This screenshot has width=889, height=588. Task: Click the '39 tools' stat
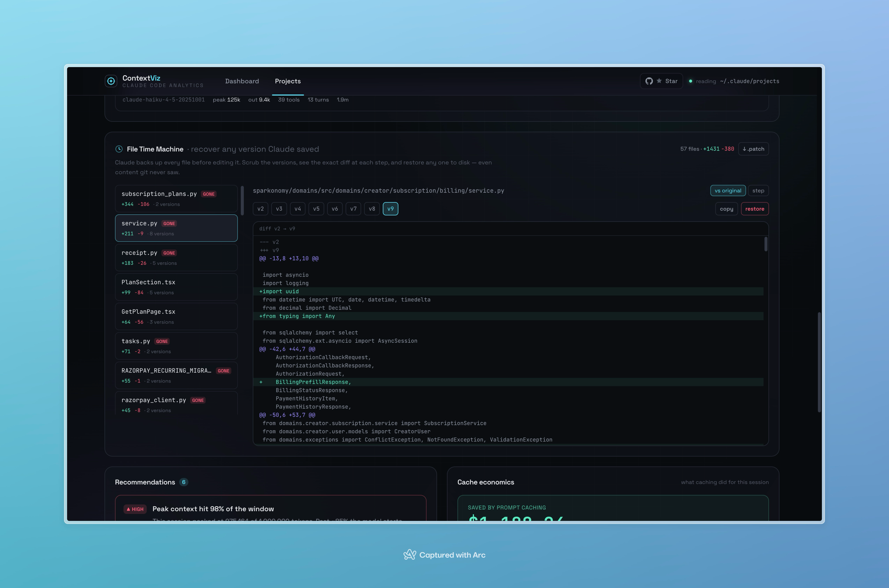pyautogui.click(x=288, y=100)
